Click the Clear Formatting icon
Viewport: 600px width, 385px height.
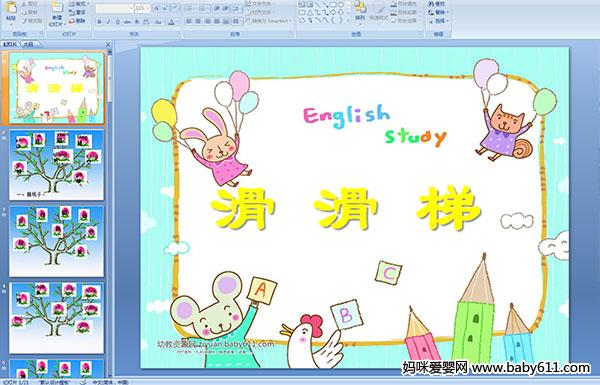pyautogui.click(x=176, y=8)
